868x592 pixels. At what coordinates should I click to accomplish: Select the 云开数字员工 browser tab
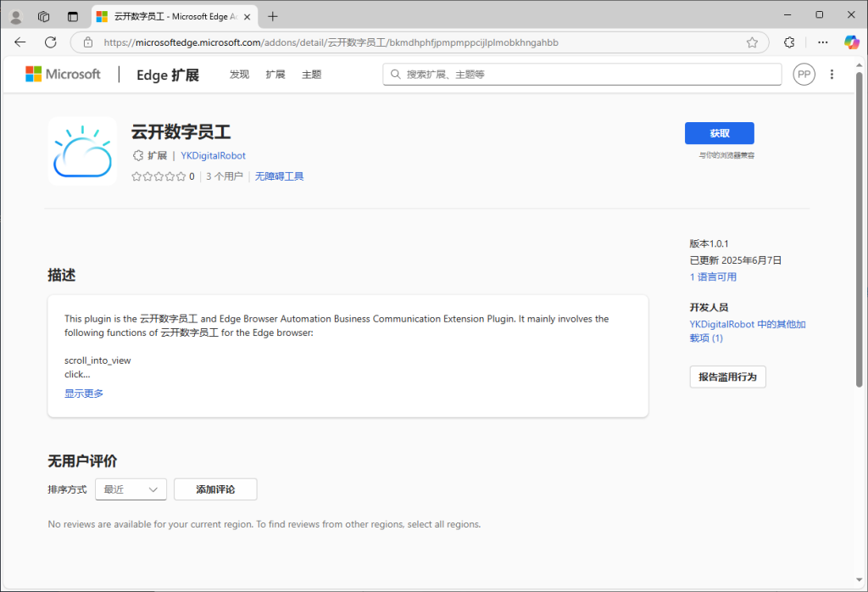(x=175, y=17)
